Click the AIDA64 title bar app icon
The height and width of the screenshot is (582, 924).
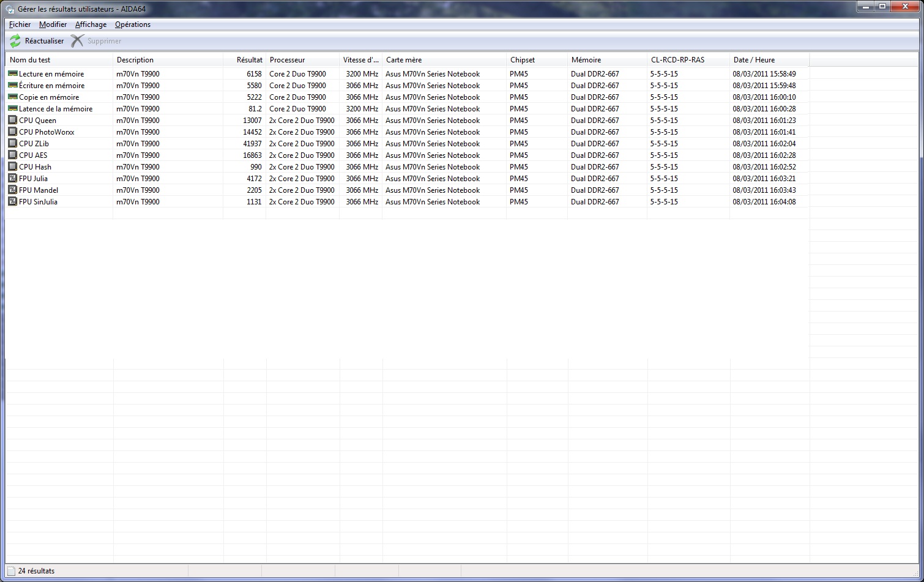tap(10, 9)
